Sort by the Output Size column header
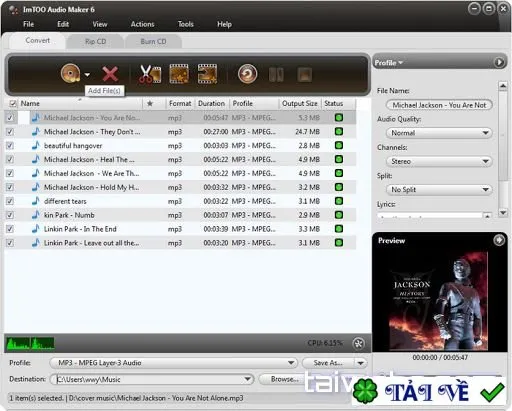The height and width of the screenshot is (411, 512). click(x=300, y=103)
